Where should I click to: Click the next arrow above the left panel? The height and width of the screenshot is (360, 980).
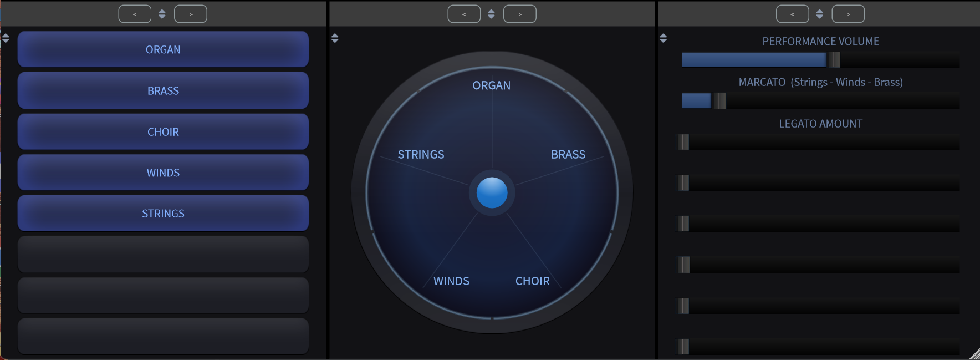(x=191, y=14)
